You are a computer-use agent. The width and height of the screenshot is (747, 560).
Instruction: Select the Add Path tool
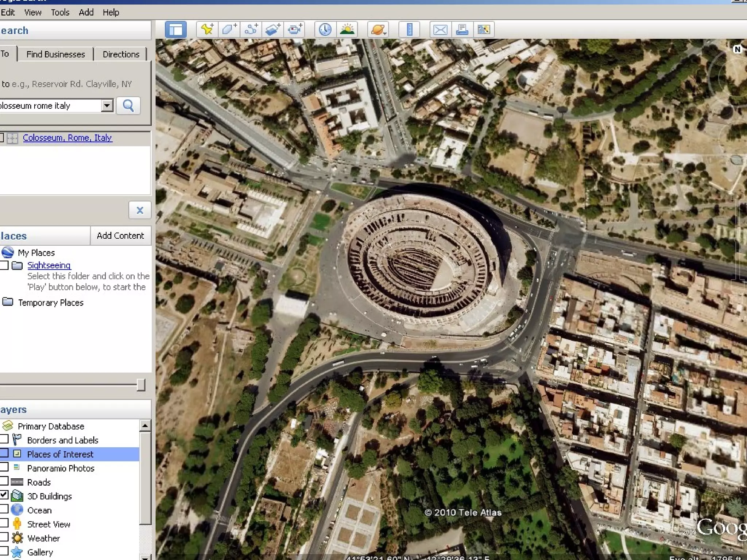(251, 30)
